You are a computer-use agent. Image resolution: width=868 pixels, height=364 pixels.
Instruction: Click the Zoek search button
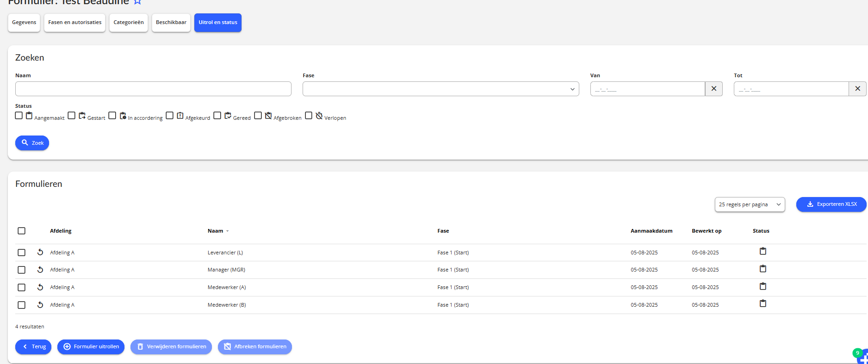[x=32, y=143]
